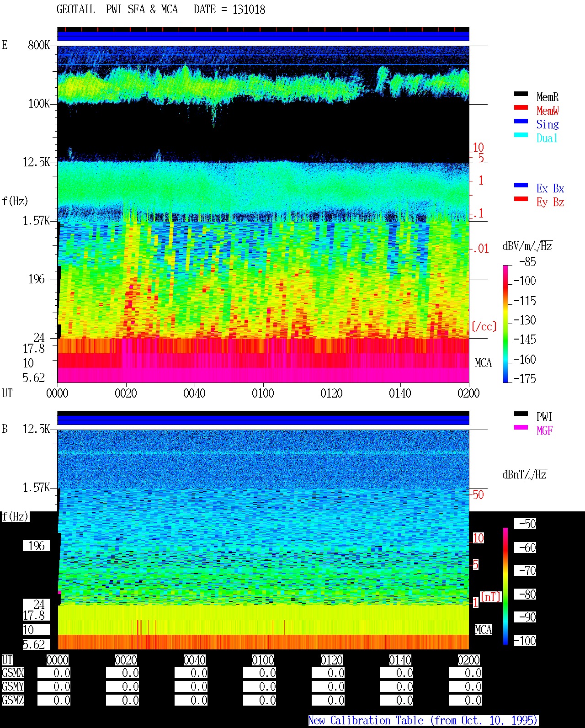The width and height of the screenshot is (585, 728).
Task: Click the 800K frequency axis label
Action: coord(39,45)
